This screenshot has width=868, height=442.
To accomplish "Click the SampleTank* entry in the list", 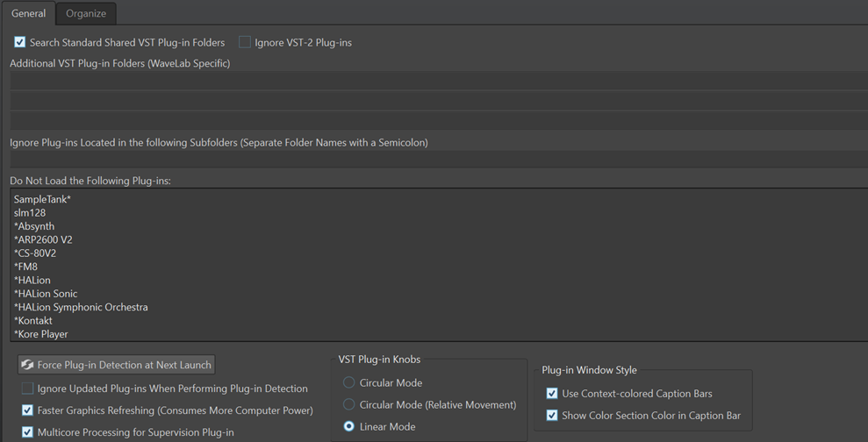I will tap(42, 200).
